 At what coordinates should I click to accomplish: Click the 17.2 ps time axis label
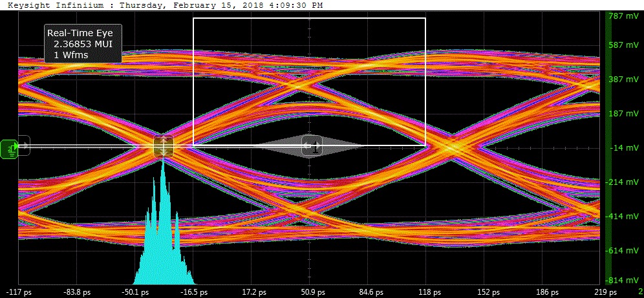(x=253, y=292)
